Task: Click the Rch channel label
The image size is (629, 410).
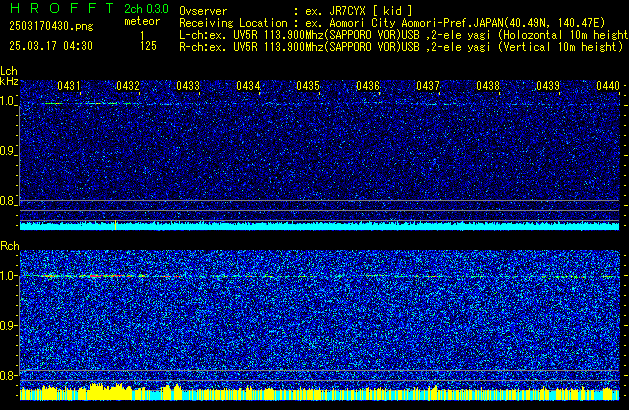Action: point(10,246)
